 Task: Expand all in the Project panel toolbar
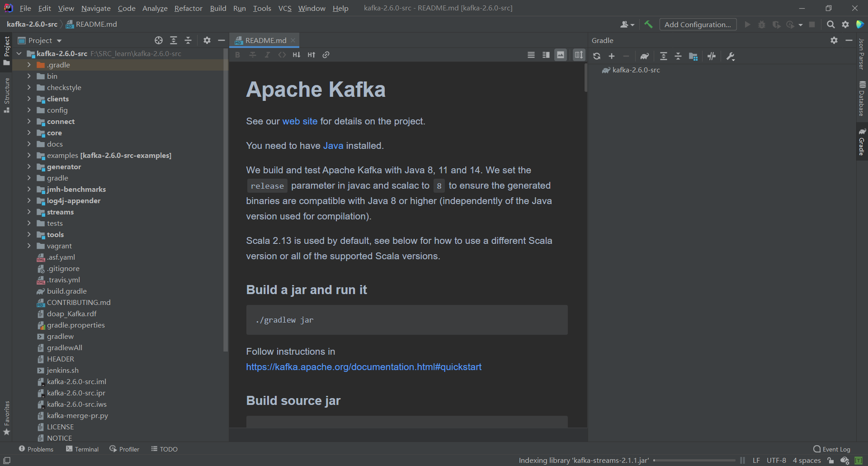[x=174, y=40]
